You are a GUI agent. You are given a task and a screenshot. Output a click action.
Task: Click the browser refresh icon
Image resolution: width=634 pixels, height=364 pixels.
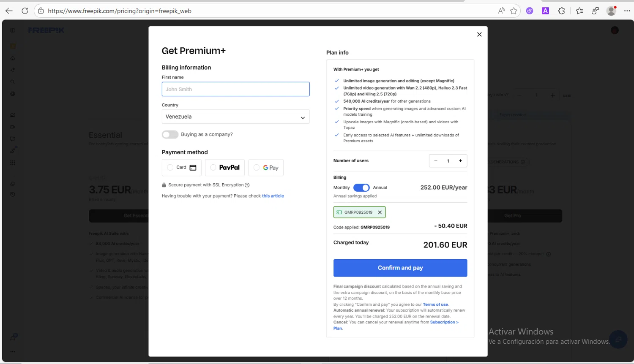[x=25, y=11]
